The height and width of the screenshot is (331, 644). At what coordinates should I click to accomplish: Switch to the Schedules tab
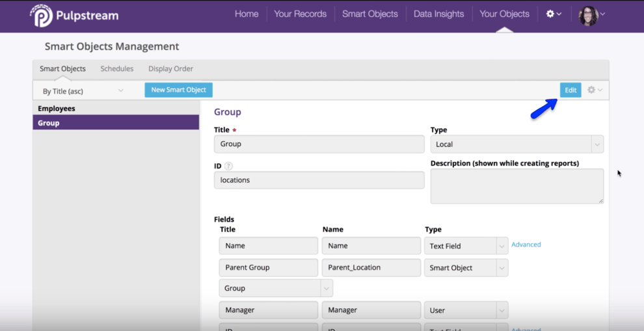[x=117, y=68]
